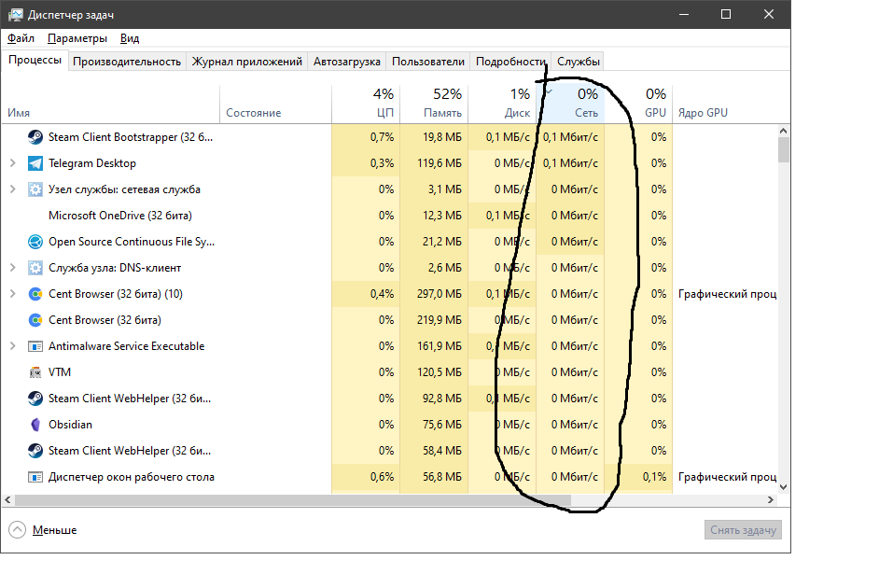The height and width of the screenshot is (588, 879).
Task: Click the Antimalware Service Executable icon
Action: [35, 346]
